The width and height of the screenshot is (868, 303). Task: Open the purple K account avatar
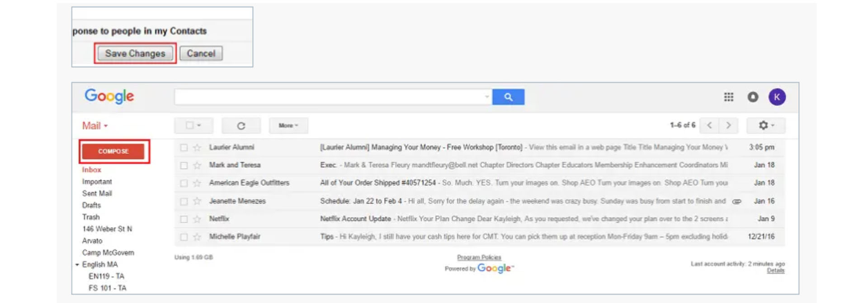coord(777,97)
